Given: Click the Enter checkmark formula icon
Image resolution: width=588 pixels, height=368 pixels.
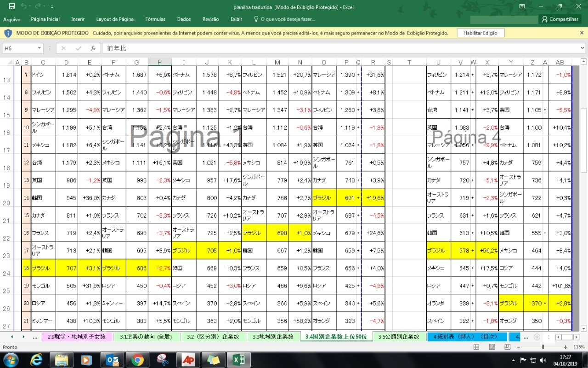Looking at the screenshot, I should (78, 48).
